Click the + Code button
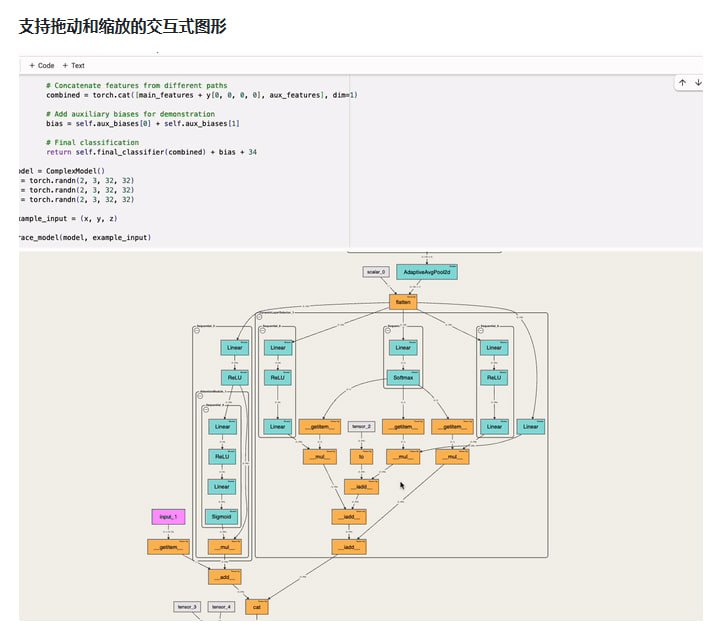Viewport: 718px width, 632px height. tap(41, 65)
